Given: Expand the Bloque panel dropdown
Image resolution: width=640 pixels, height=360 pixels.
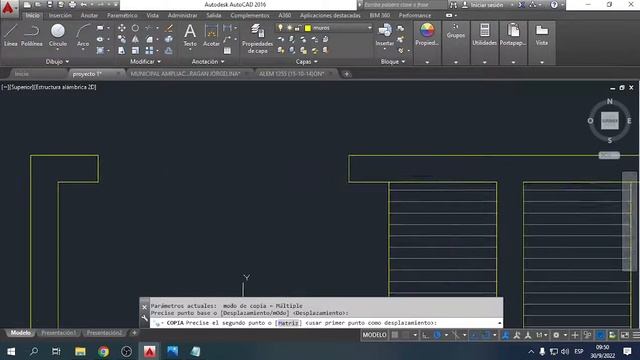Looking at the screenshot, I should pos(393,62).
